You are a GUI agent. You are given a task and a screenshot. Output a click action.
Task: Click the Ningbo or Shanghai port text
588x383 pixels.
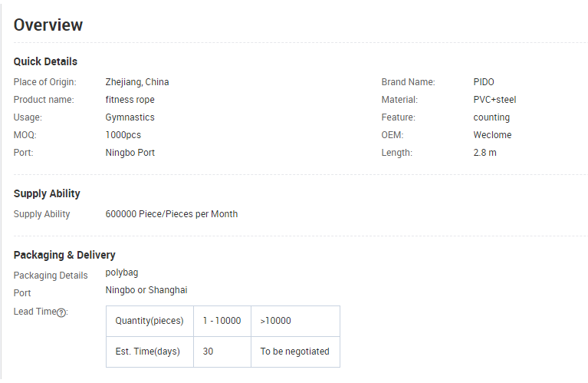pyautogui.click(x=146, y=290)
